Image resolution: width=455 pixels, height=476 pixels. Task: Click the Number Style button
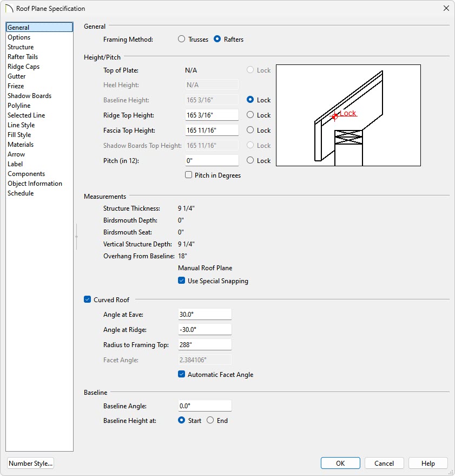point(30,463)
